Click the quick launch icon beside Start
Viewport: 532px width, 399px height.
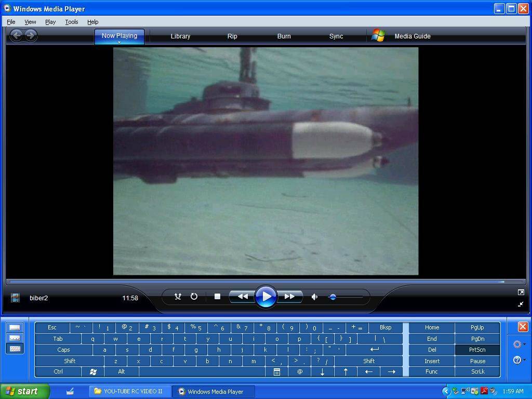coord(70,392)
